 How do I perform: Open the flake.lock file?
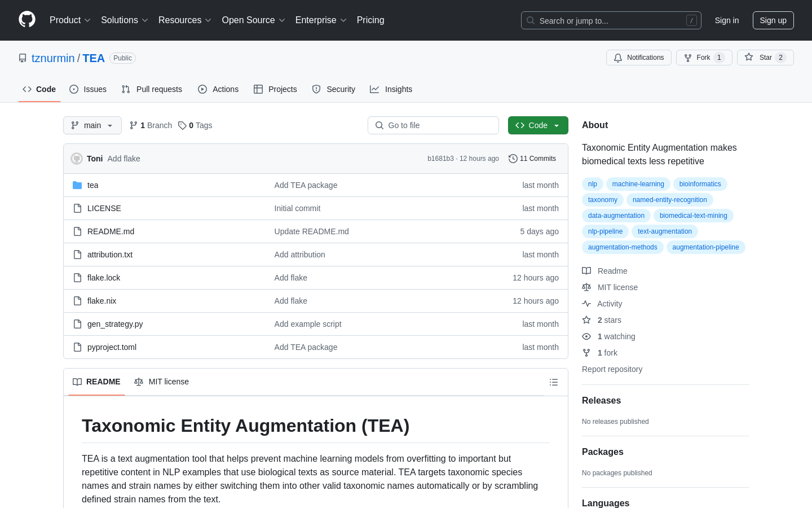tap(104, 278)
